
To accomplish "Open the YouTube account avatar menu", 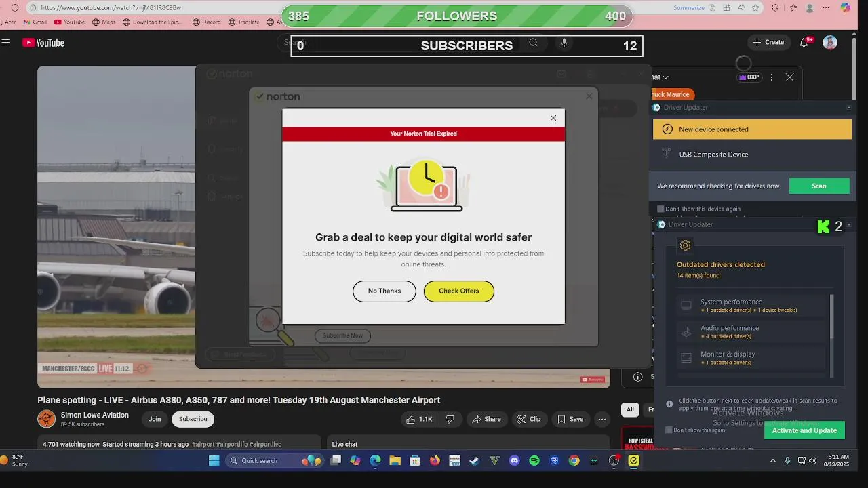I will coord(830,42).
